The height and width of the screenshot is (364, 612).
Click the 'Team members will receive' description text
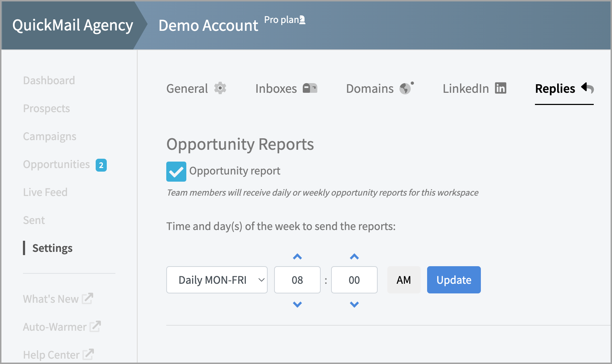[322, 192]
